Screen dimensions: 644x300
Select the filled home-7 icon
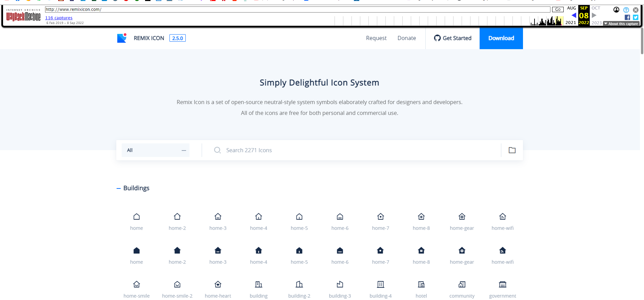tap(381, 251)
